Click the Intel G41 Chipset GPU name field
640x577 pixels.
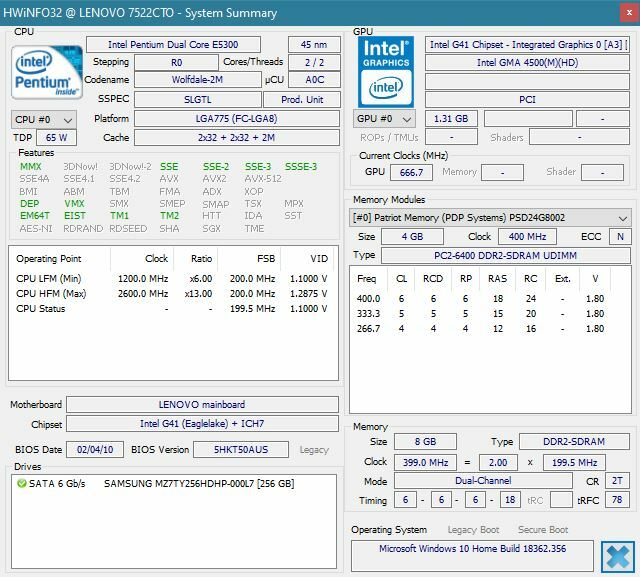tap(528, 44)
